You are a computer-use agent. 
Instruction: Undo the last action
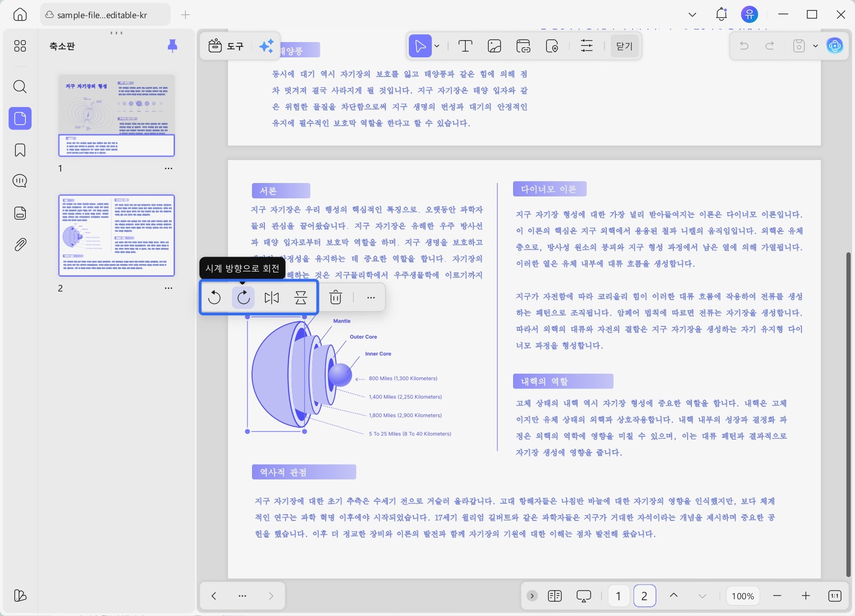[x=744, y=46]
